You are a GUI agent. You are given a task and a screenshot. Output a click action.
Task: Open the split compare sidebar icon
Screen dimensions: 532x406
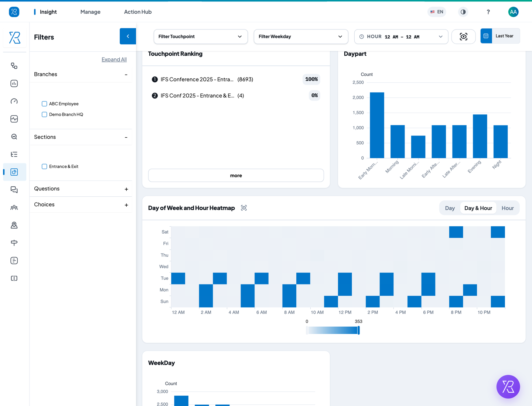(14, 278)
